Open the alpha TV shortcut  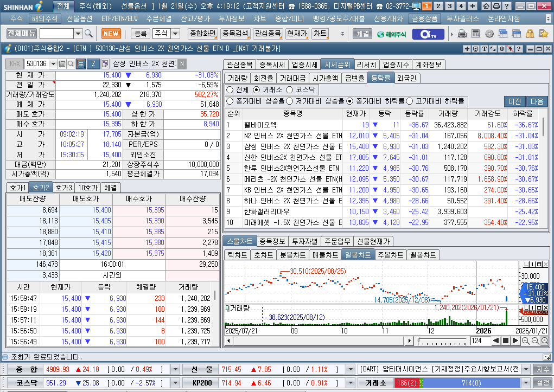[428, 34]
